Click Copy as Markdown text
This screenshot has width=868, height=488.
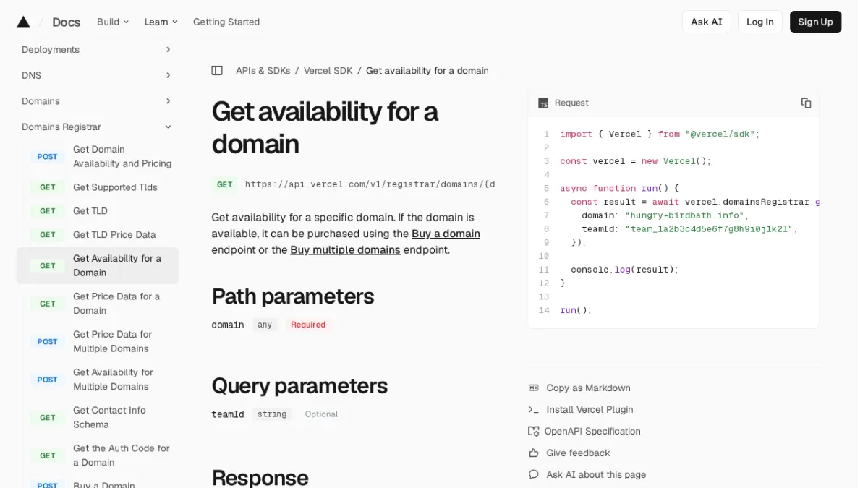tap(588, 388)
